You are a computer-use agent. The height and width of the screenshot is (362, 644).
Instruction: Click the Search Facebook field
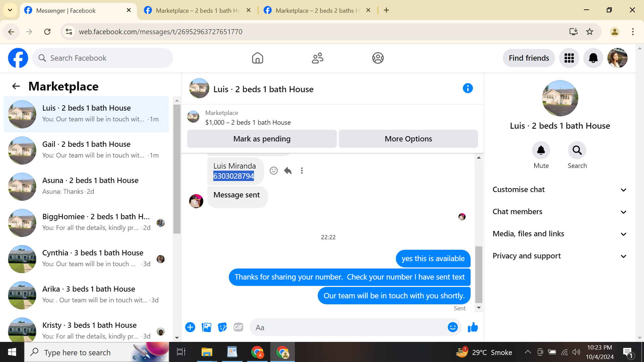tap(103, 58)
